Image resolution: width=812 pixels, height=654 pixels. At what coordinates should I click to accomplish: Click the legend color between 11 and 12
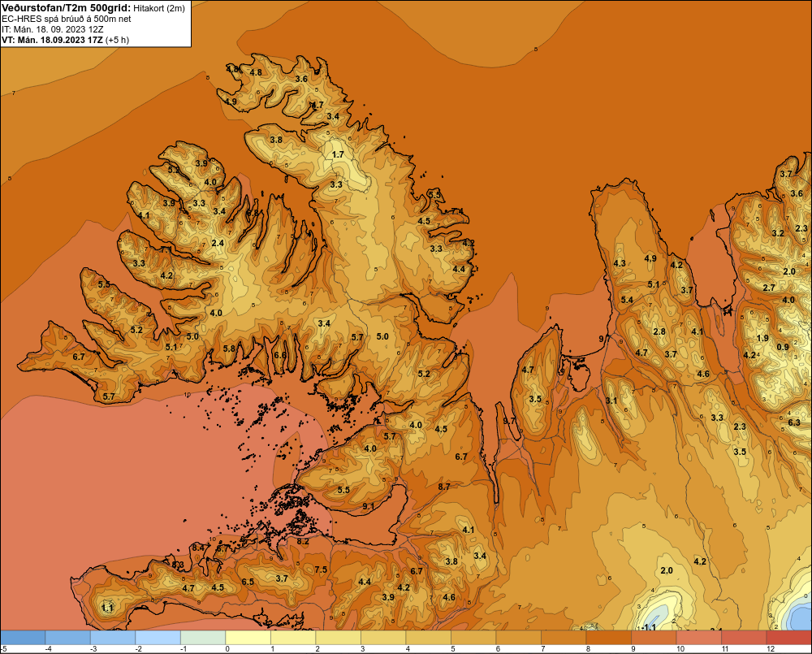[x=744, y=638]
